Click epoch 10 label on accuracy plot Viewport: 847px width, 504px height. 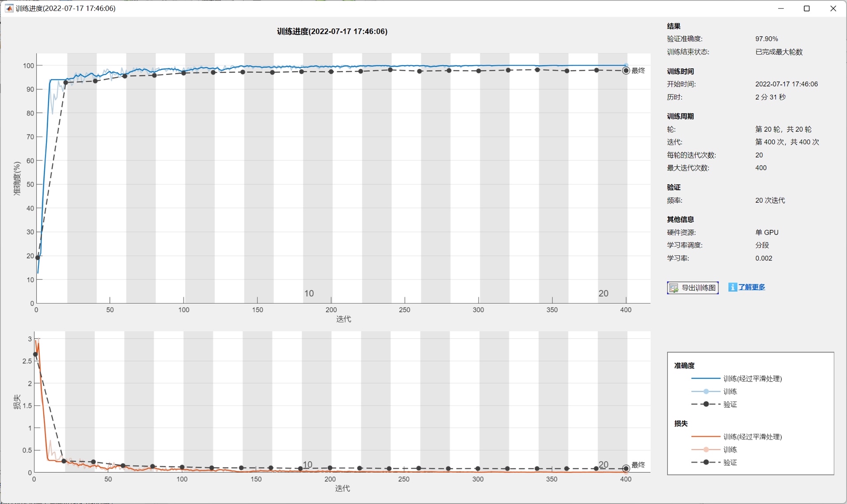click(x=309, y=294)
